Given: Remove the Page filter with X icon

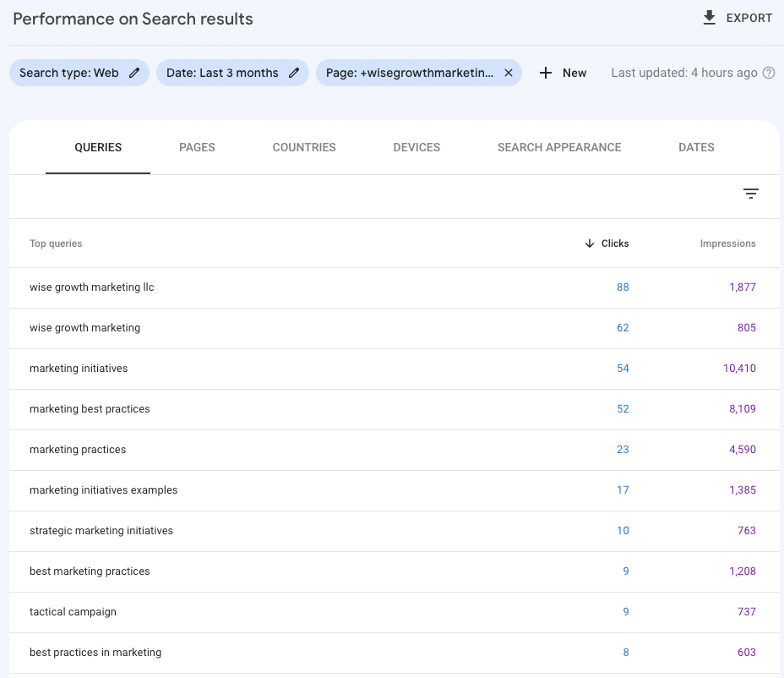Looking at the screenshot, I should coord(509,73).
